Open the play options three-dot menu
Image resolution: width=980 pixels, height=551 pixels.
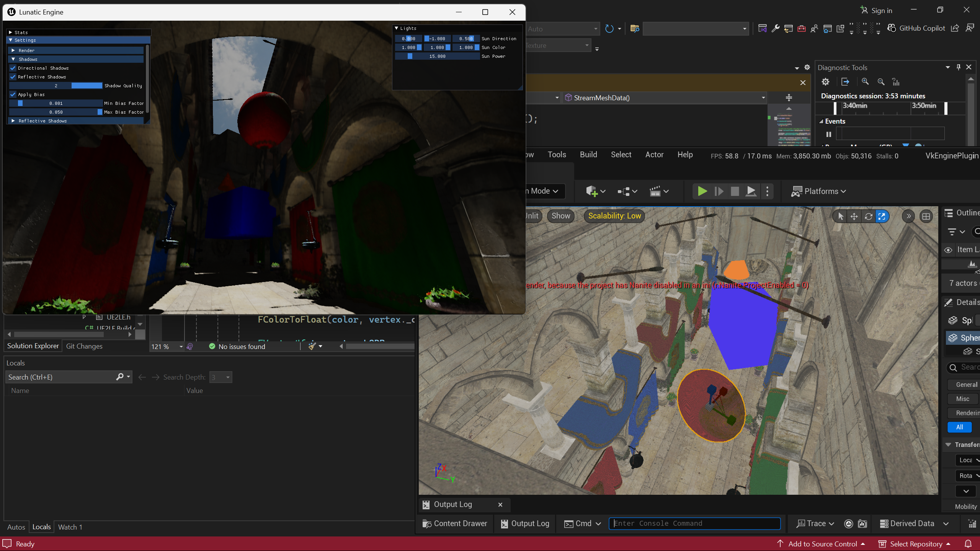767,191
